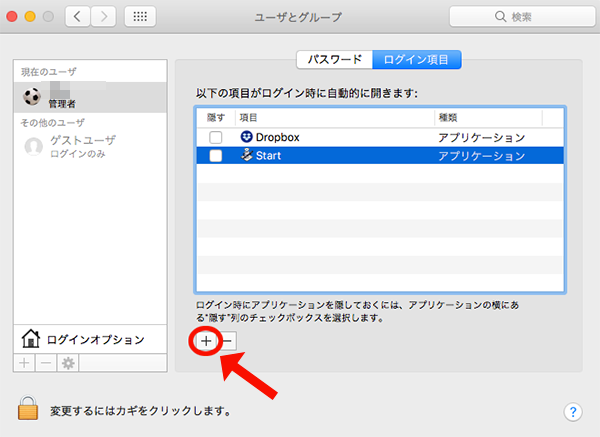Click the Start アプリケーション type cell
Image resolution: width=600 pixels, height=437 pixels.
(481, 156)
